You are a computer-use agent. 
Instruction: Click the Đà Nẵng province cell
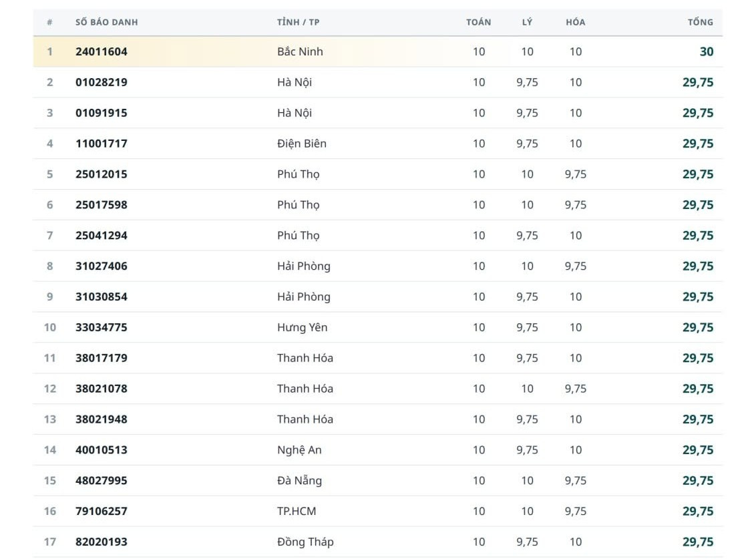point(299,480)
